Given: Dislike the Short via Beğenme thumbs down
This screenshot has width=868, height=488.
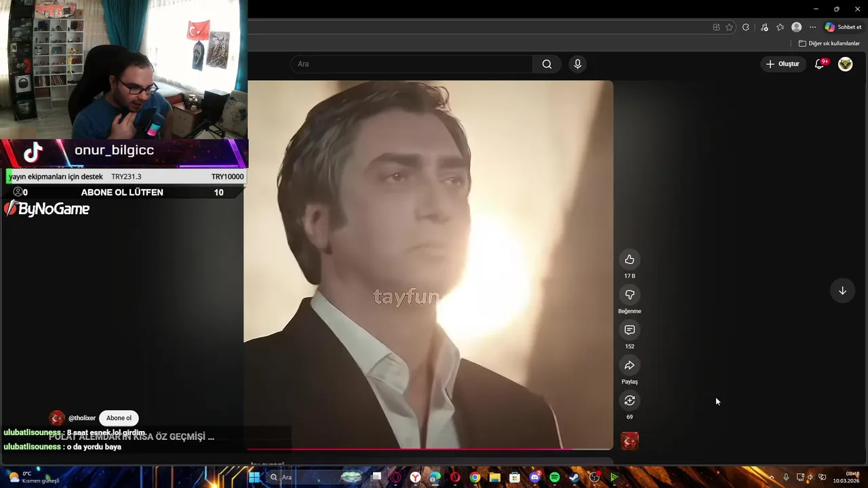Looking at the screenshot, I should pyautogui.click(x=629, y=295).
